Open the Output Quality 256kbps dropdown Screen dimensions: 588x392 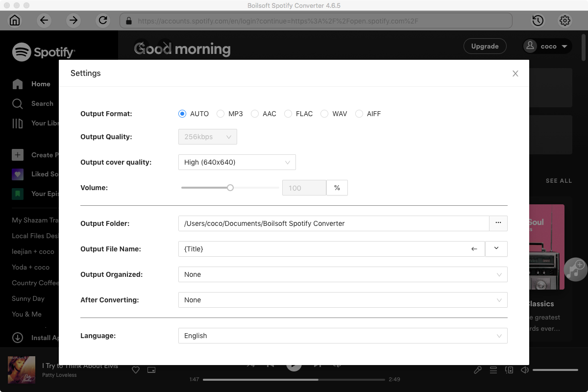[x=208, y=137]
